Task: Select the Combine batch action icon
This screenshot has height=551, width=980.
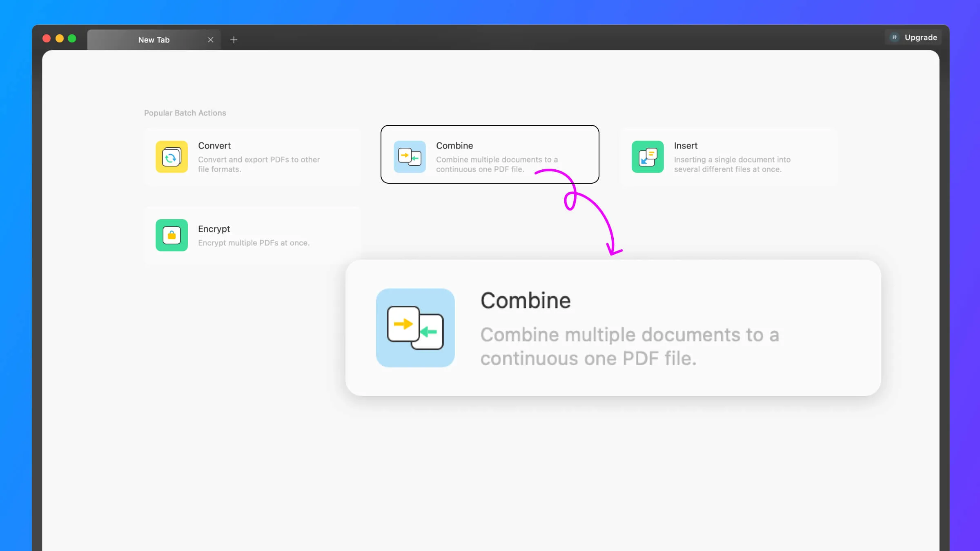Action: click(409, 156)
